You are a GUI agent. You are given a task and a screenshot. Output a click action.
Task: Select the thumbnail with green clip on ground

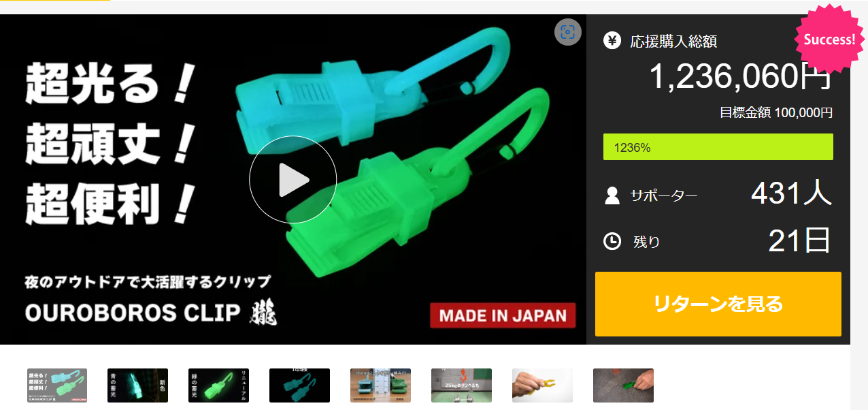623,385
